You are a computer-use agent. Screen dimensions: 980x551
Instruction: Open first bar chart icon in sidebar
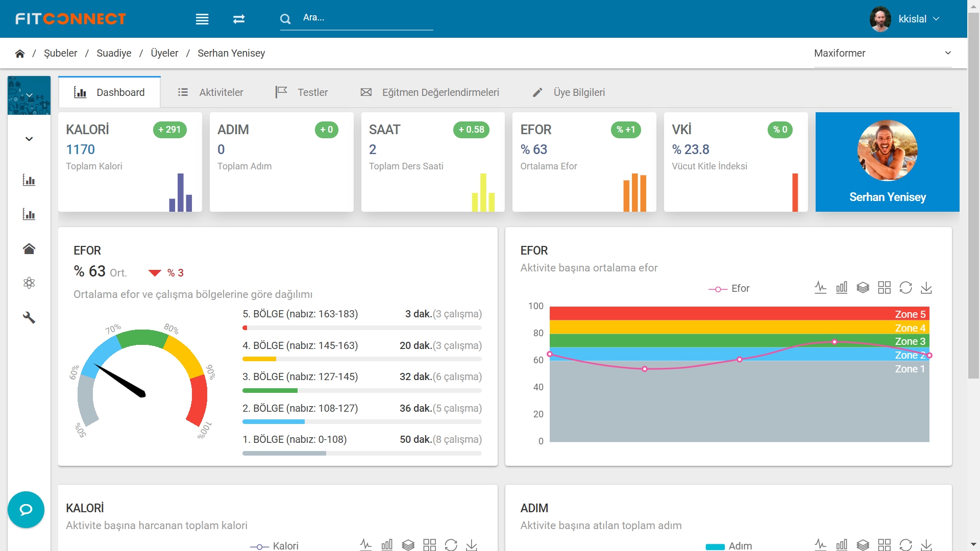[29, 180]
